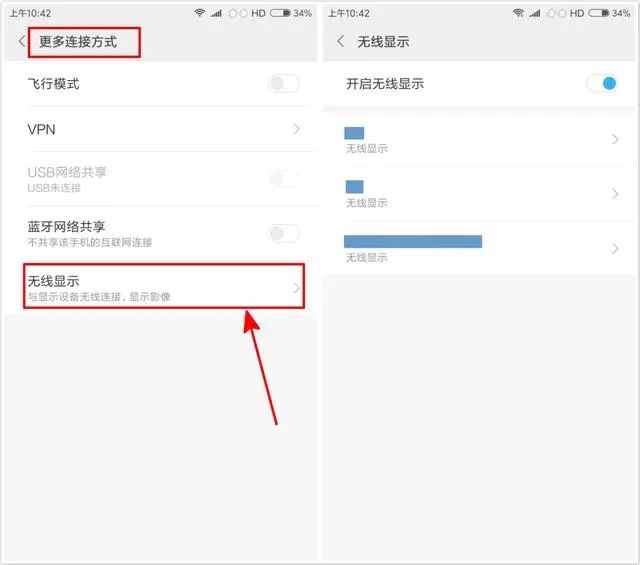Image resolution: width=640 pixels, height=565 pixels.
Task: Select 无线显示 item in connection list
Action: (164, 286)
